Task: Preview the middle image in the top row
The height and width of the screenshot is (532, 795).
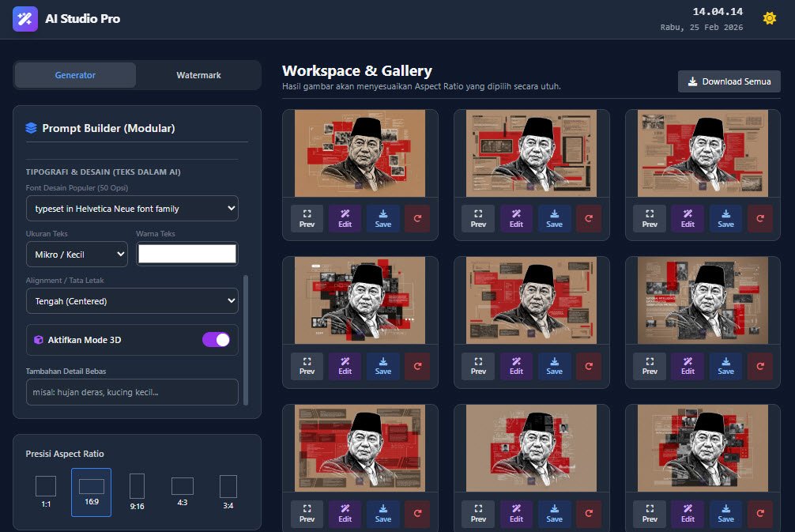Action: (478, 219)
